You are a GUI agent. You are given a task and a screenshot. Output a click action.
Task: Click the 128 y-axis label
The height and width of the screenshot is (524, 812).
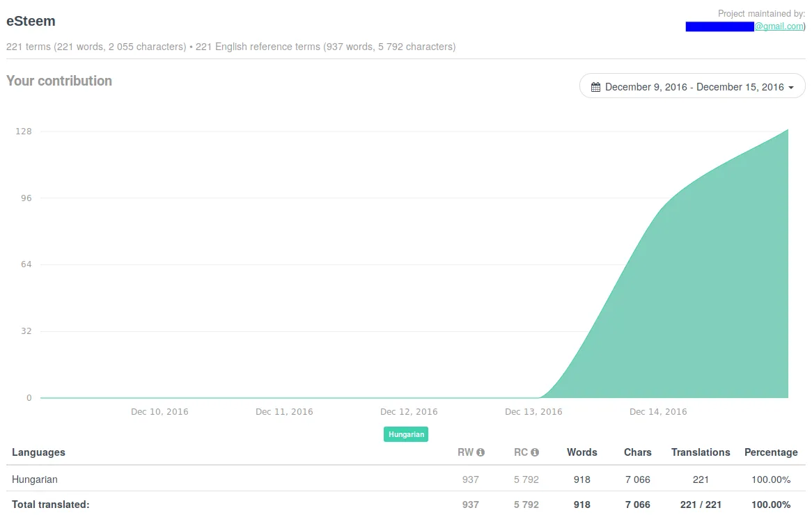tap(24, 132)
